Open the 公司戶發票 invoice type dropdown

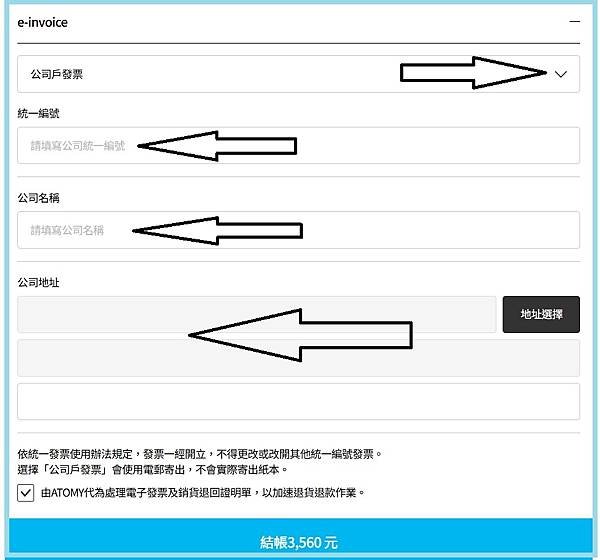coord(298,74)
